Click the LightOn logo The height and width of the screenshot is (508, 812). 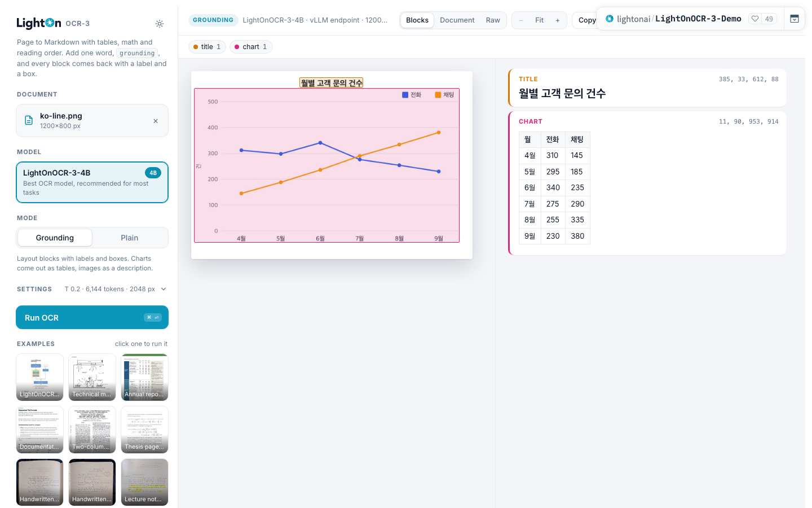click(x=39, y=23)
